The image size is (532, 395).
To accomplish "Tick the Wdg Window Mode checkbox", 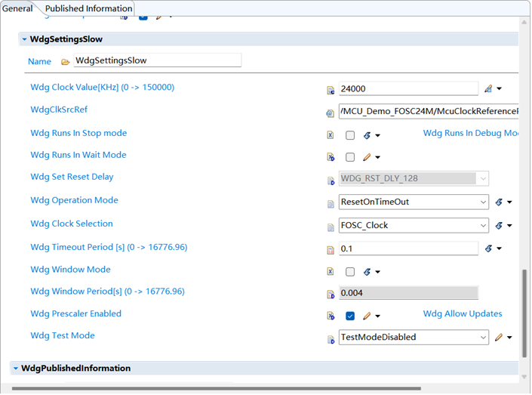I will click(x=350, y=272).
